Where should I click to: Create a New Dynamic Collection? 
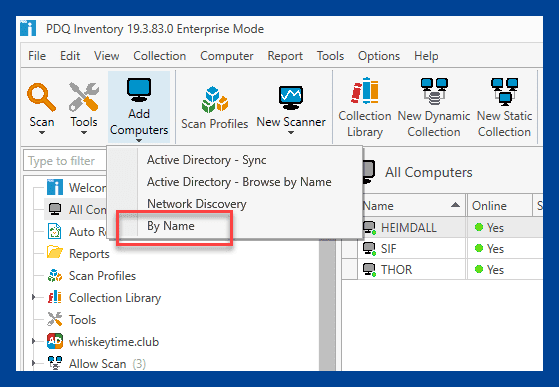point(434,107)
